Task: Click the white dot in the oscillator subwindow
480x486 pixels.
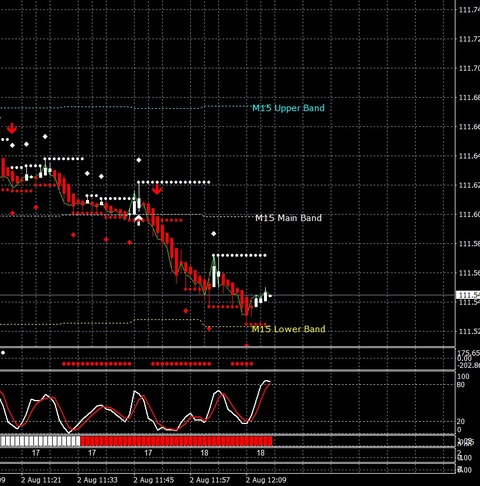Action: [3, 352]
